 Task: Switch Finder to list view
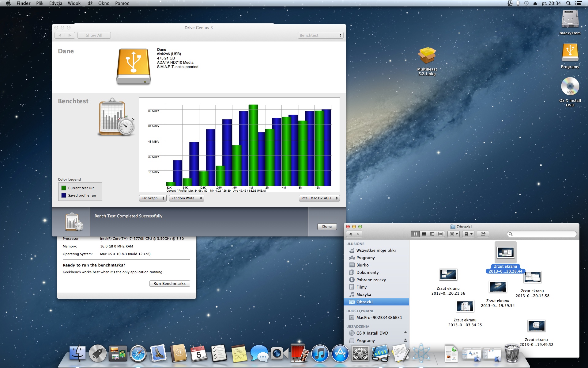[x=424, y=234]
